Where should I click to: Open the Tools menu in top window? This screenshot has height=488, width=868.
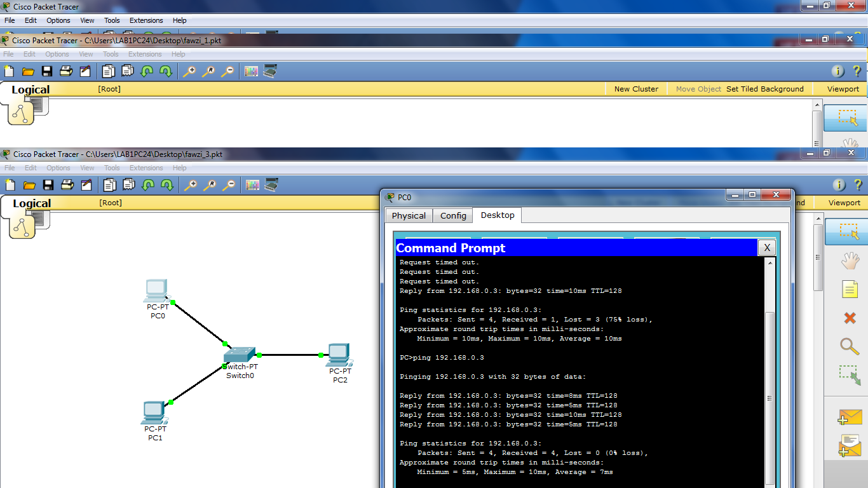[x=112, y=20]
